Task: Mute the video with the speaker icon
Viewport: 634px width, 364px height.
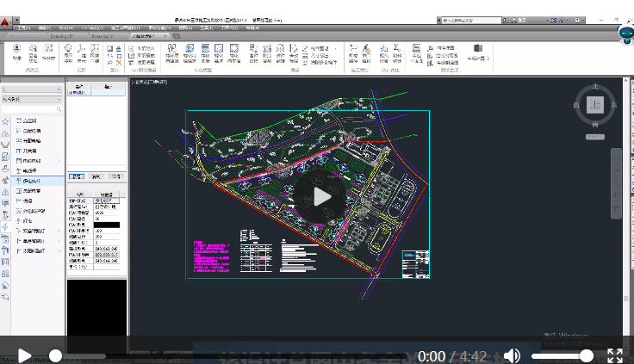Action: [513, 355]
